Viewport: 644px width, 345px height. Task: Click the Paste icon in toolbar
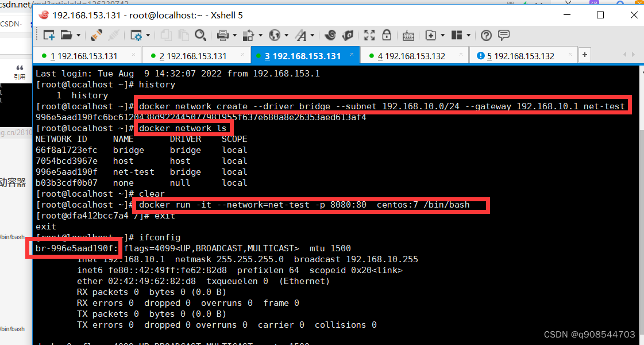point(183,36)
